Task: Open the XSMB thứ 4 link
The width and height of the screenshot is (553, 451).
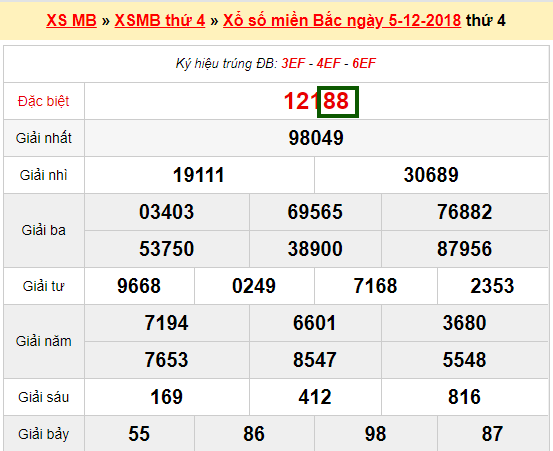Action: 160,20
